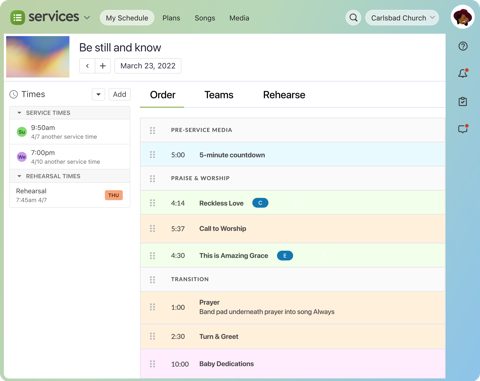The width and height of the screenshot is (480, 381).
Task: Click the orange THU badge
Action: pos(114,195)
